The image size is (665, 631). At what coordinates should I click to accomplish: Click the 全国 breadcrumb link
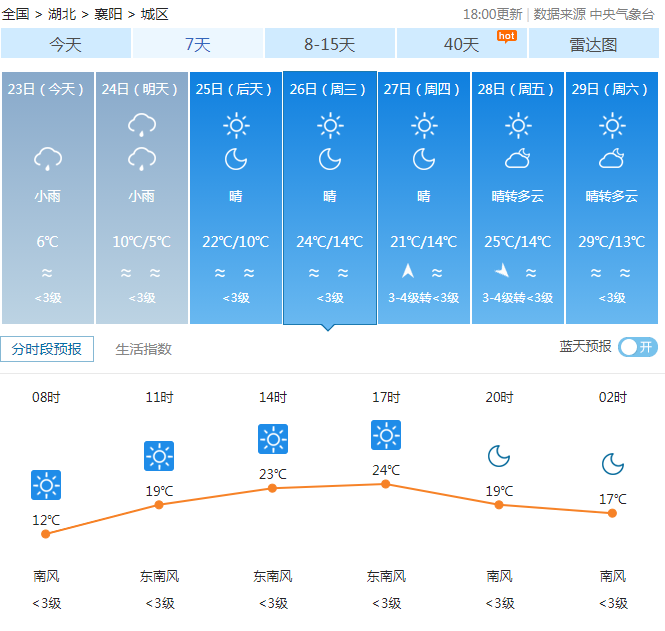(x=16, y=14)
